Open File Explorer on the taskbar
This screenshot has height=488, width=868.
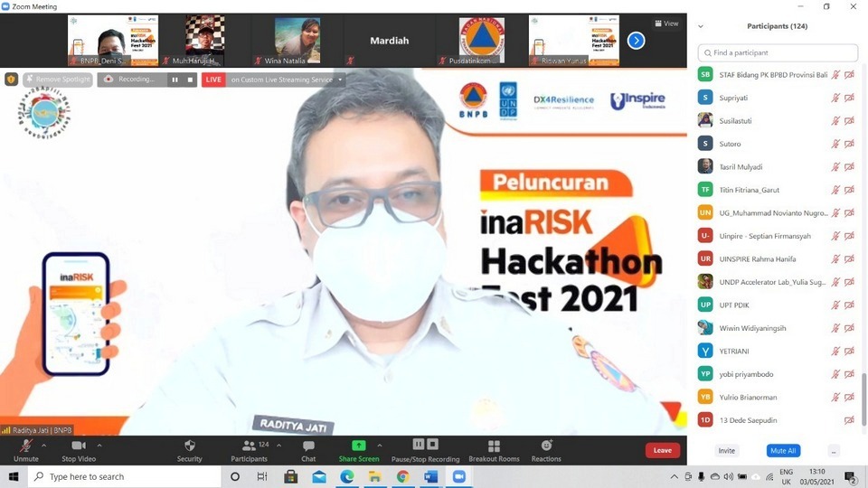374,476
